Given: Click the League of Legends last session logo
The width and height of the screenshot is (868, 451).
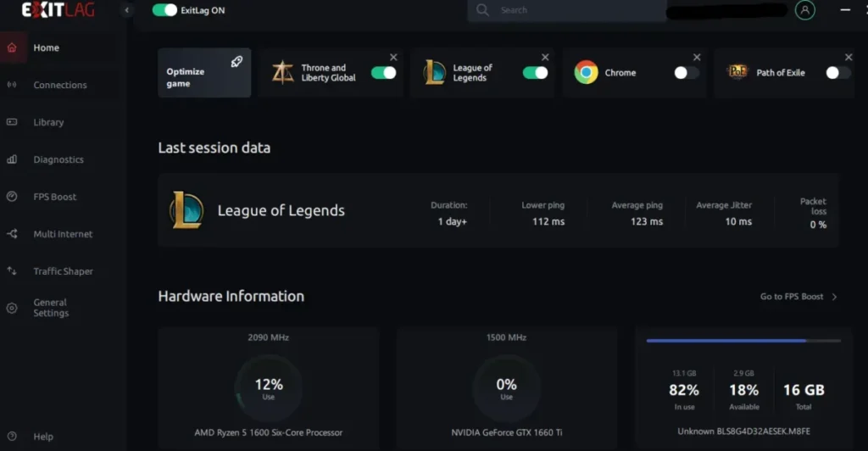Looking at the screenshot, I should pos(186,210).
